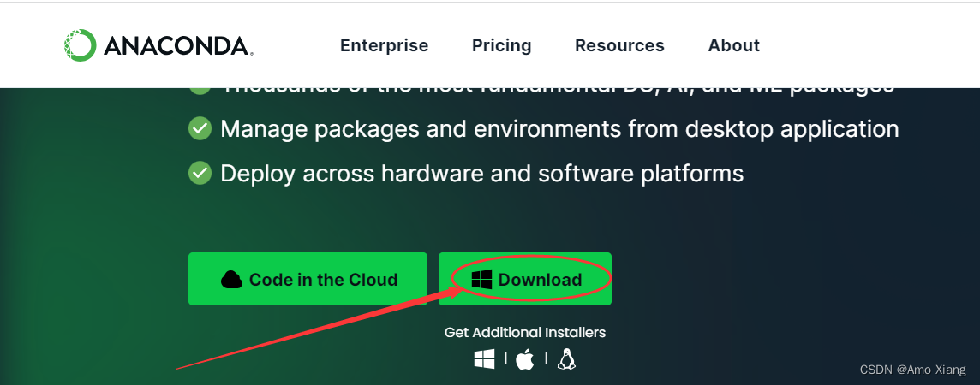Select the Apple macOS installer icon
The height and width of the screenshot is (385, 980).
tap(525, 358)
